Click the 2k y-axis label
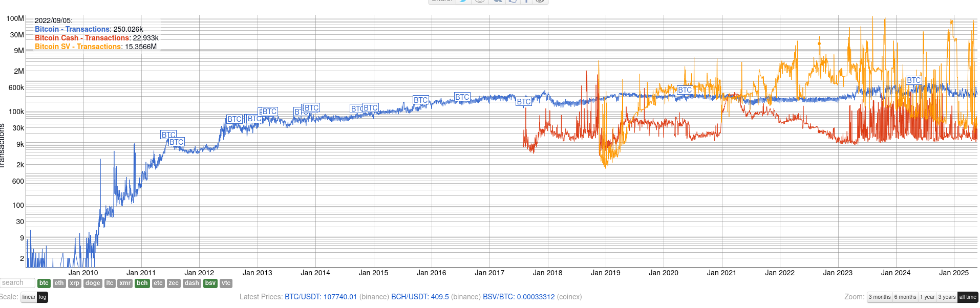980x308 pixels. (x=20, y=165)
